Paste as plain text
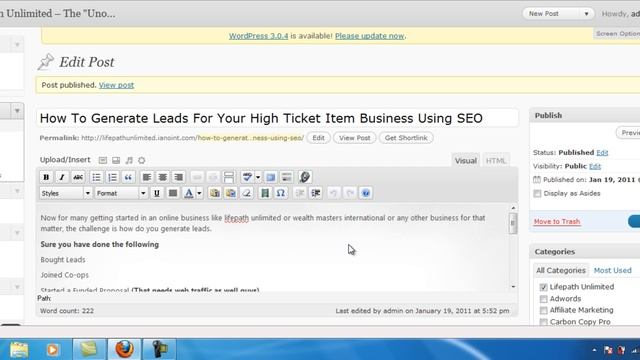Image resolution: width=640 pixels, height=360 pixels. coord(215,193)
